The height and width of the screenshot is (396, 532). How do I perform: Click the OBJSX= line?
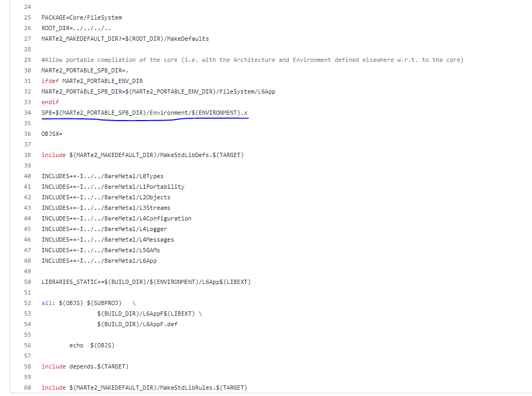tap(52, 134)
